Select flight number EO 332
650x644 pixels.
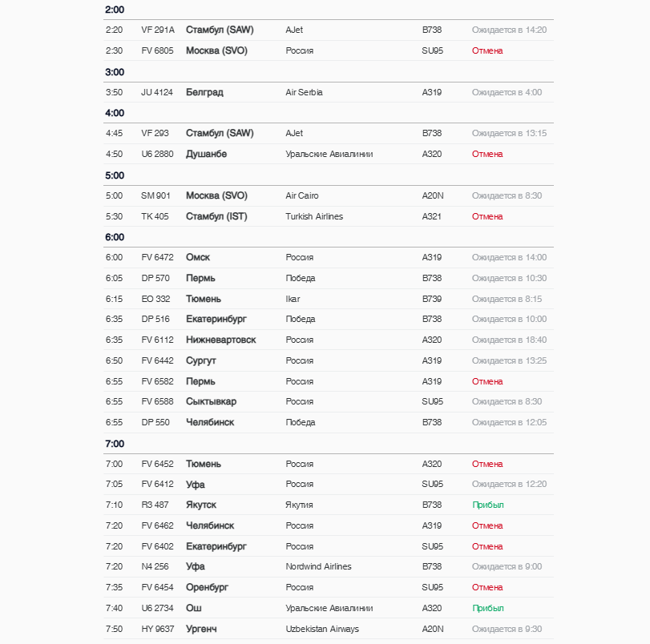(155, 299)
